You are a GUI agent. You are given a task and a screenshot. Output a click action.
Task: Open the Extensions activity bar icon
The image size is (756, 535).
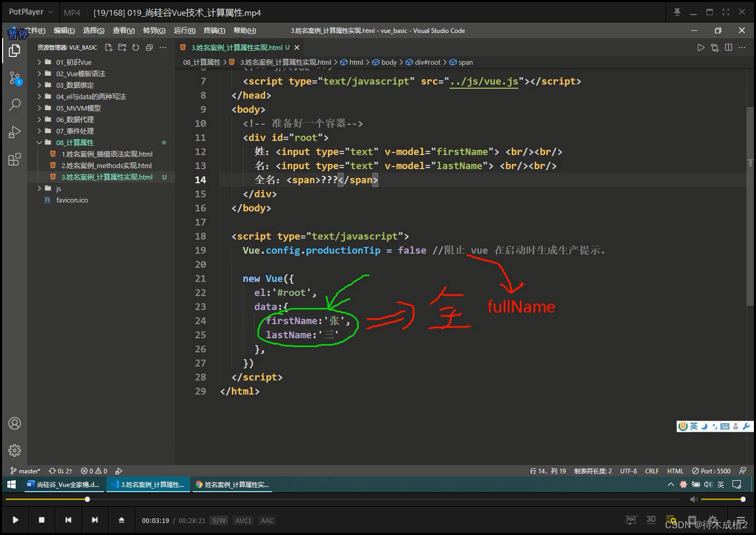point(15,159)
